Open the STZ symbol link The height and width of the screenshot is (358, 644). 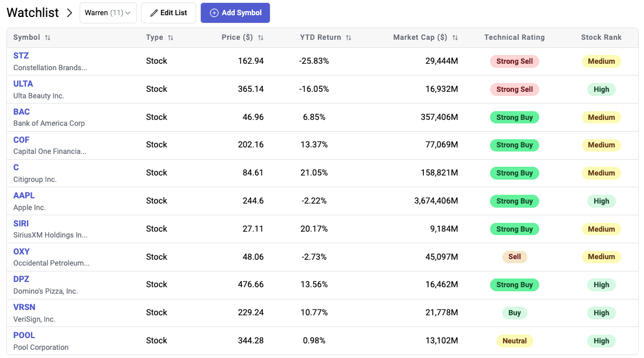(x=21, y=56)
